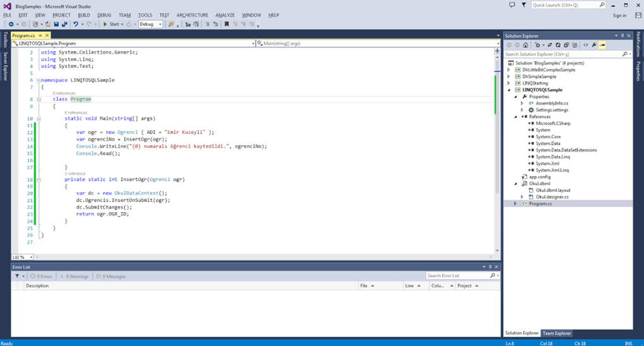Toggle the 0 Warnings filter
This screenshot has height=346, width=644.
coord(74,277)
